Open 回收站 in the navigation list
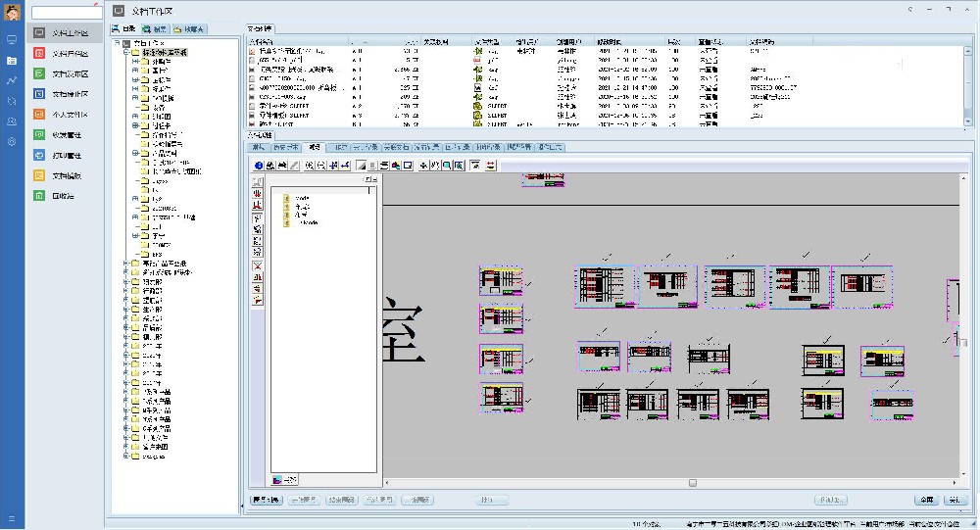The image size is (980, 530). click(63, 196)
